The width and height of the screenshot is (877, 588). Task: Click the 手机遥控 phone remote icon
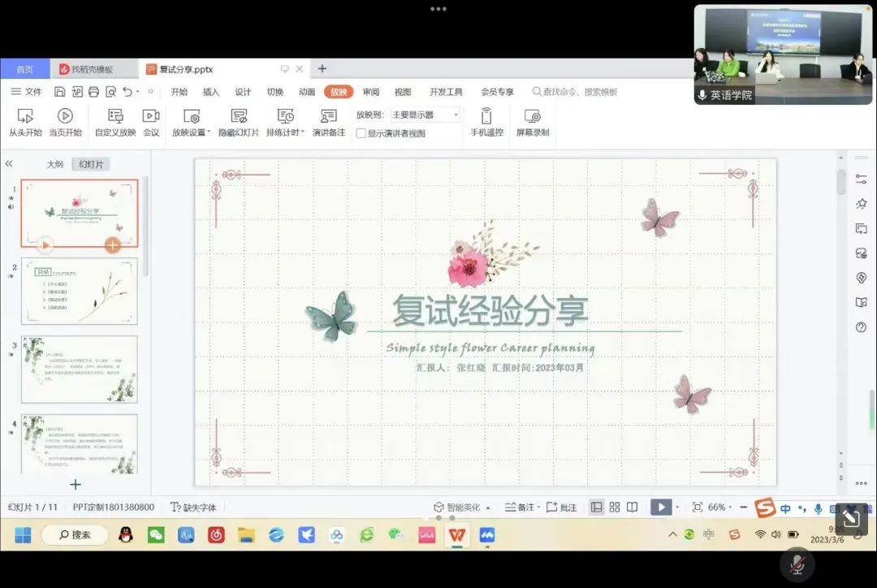click(486, 116)
